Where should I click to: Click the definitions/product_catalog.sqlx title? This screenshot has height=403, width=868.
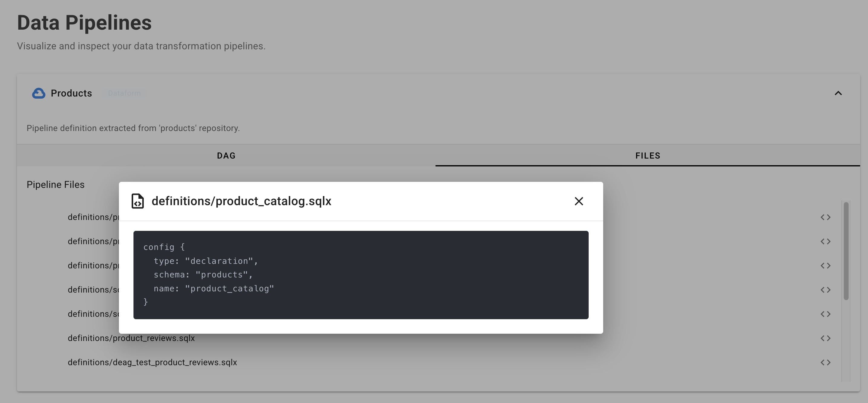pos(241,201)
